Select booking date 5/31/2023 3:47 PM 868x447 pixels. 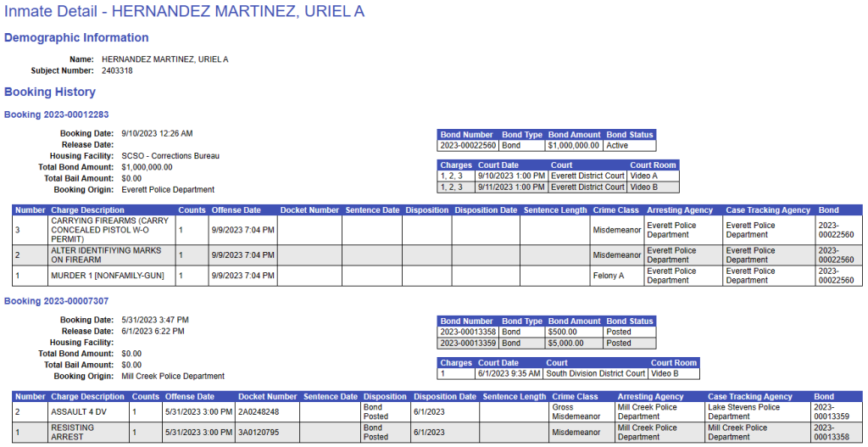click(x=155, y=320)
